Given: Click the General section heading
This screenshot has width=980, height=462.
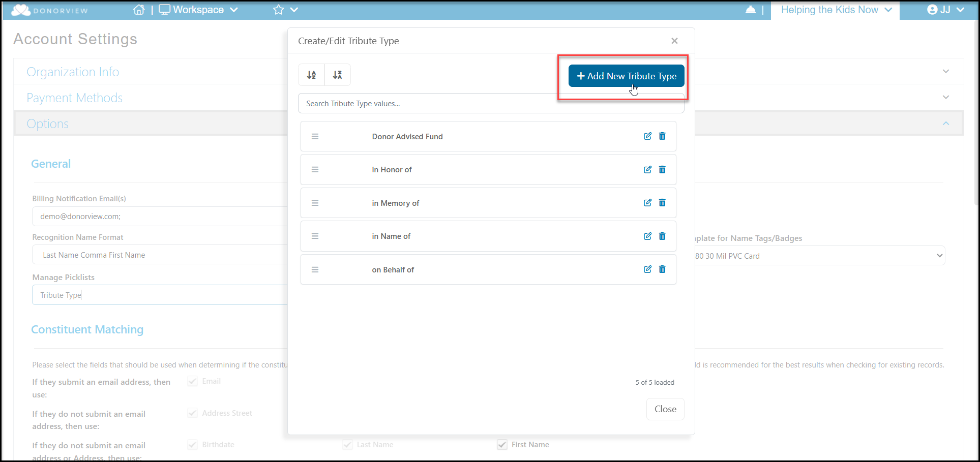Looking at the screenshot, I should tap(51, 164).
